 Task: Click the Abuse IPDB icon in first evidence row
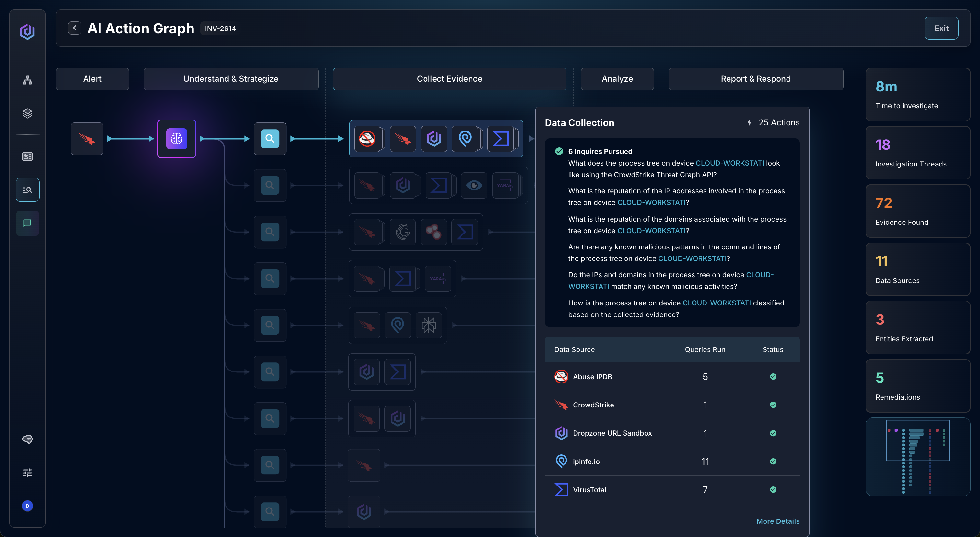click(x=367, y=139)
